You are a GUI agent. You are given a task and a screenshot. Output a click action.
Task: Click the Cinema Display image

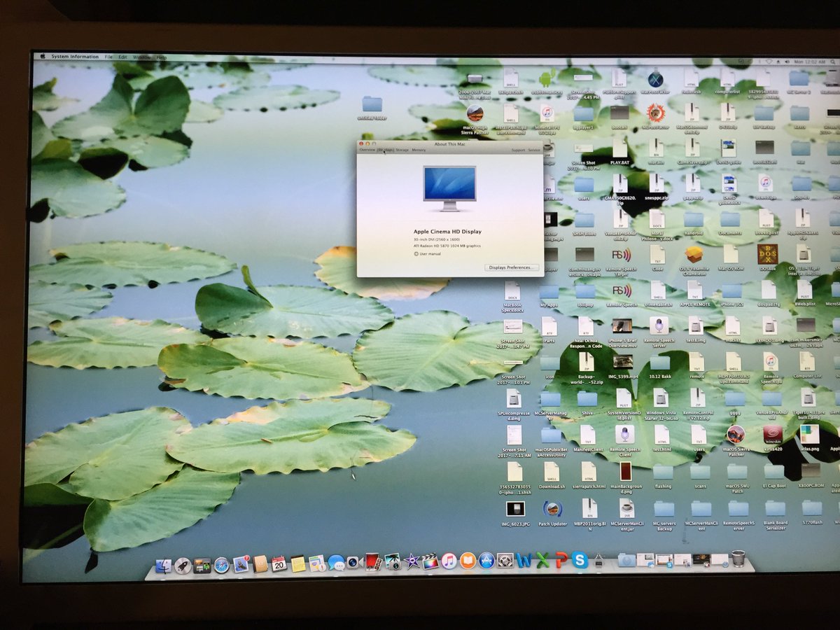pyautogui.click(x=449, y=188)
